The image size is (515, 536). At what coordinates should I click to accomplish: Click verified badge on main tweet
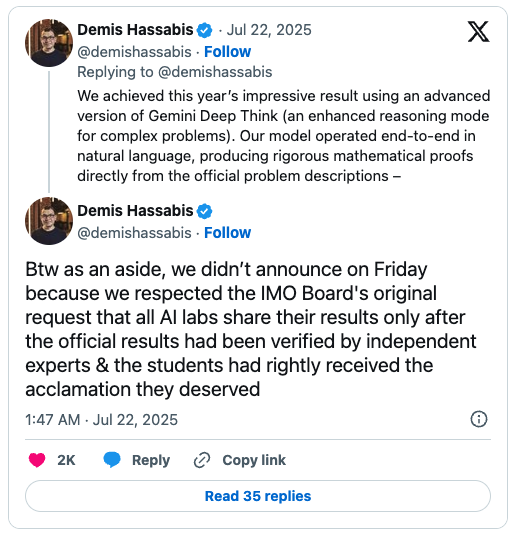click(x=204, y=211)
